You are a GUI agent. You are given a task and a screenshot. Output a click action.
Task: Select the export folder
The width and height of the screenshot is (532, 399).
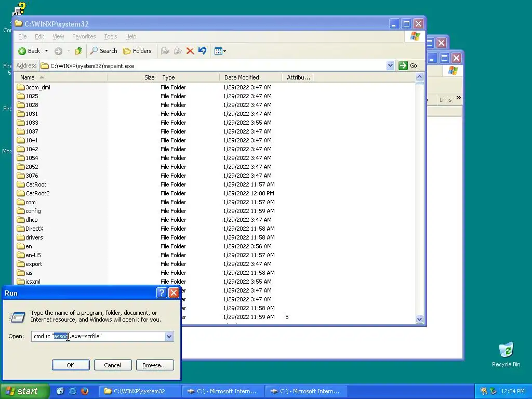coord(30,263)
